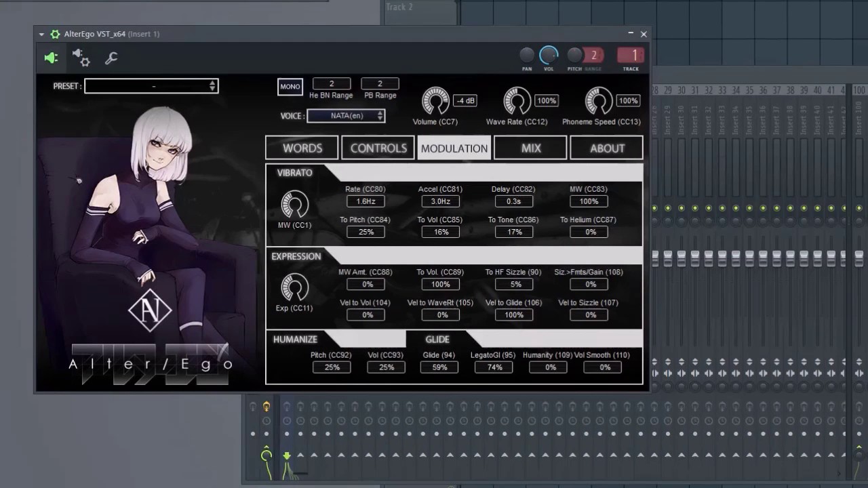This screenshot has height=488, width=868.
Task: Open the ABOUT tab
Action: [x=607, y=148]
